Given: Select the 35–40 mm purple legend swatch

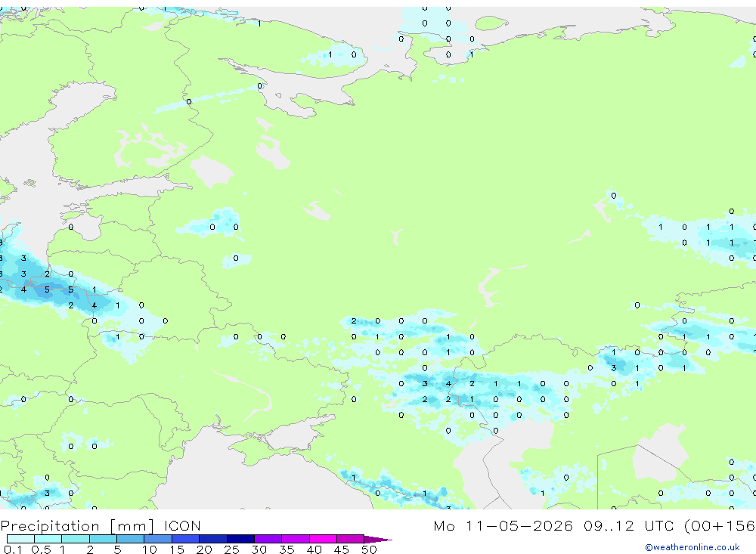Looking at the screenshot, I should point(295,539).
